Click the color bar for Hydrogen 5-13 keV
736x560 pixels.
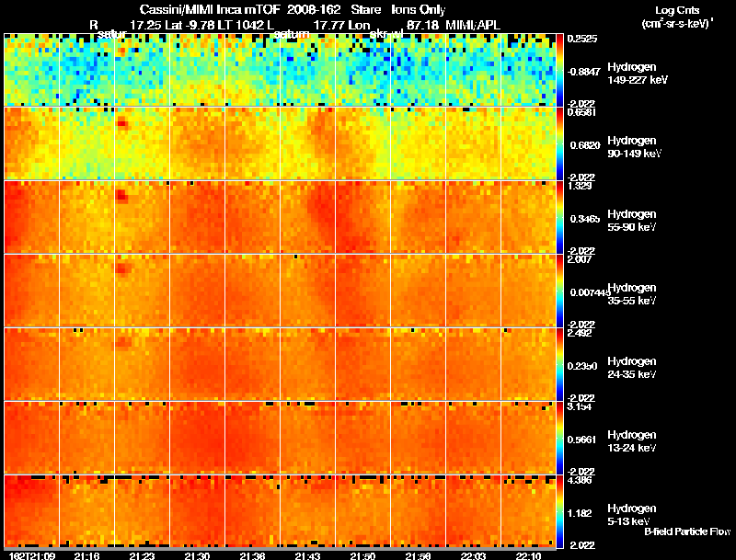point(559,511)
